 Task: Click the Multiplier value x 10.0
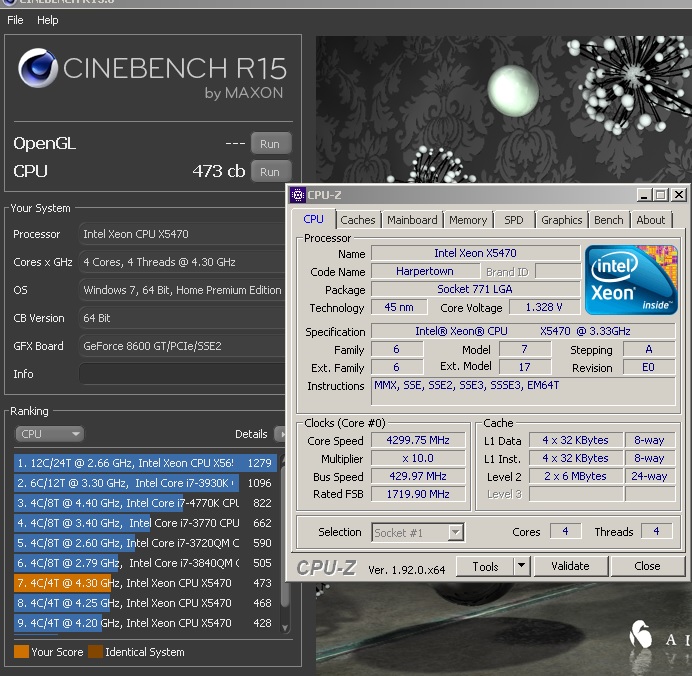pyautogui.click(x=418, y=458)
